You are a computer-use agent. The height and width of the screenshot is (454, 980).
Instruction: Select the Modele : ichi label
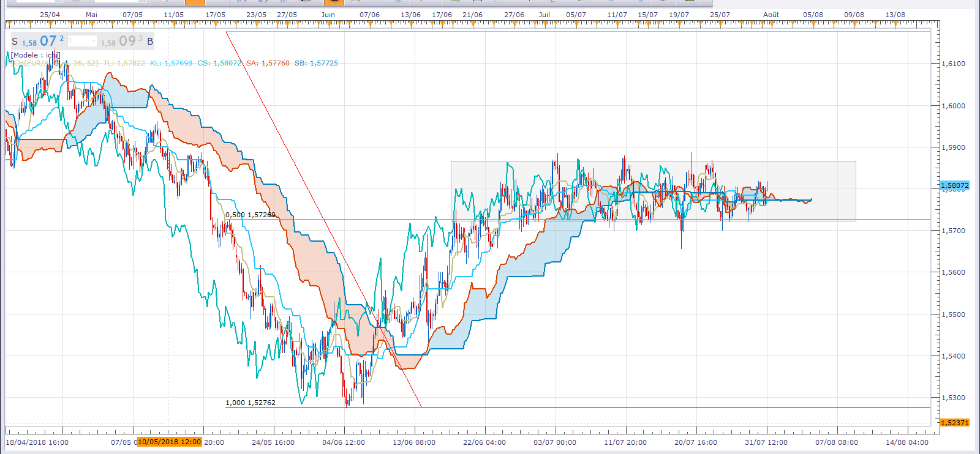click(x=36, y=55)
